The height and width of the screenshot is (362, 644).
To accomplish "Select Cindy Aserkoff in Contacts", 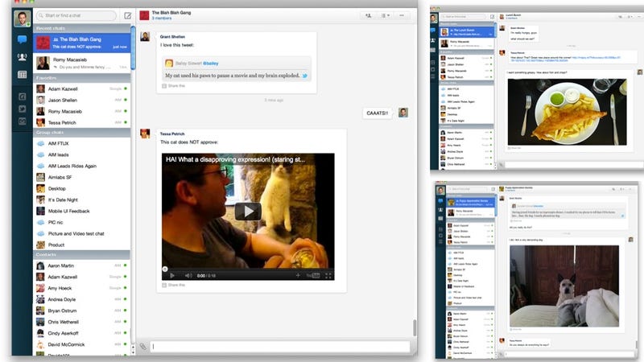I will coord(82,333).
